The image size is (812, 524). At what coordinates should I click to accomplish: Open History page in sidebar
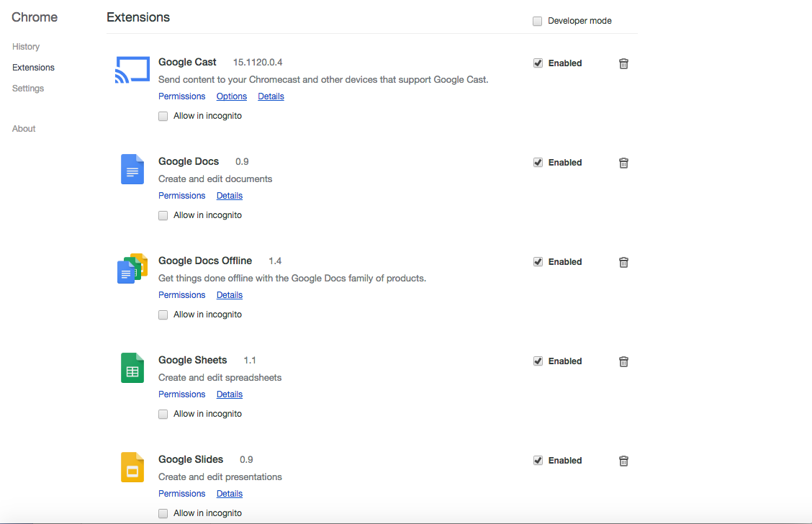(x=26, y=47)
